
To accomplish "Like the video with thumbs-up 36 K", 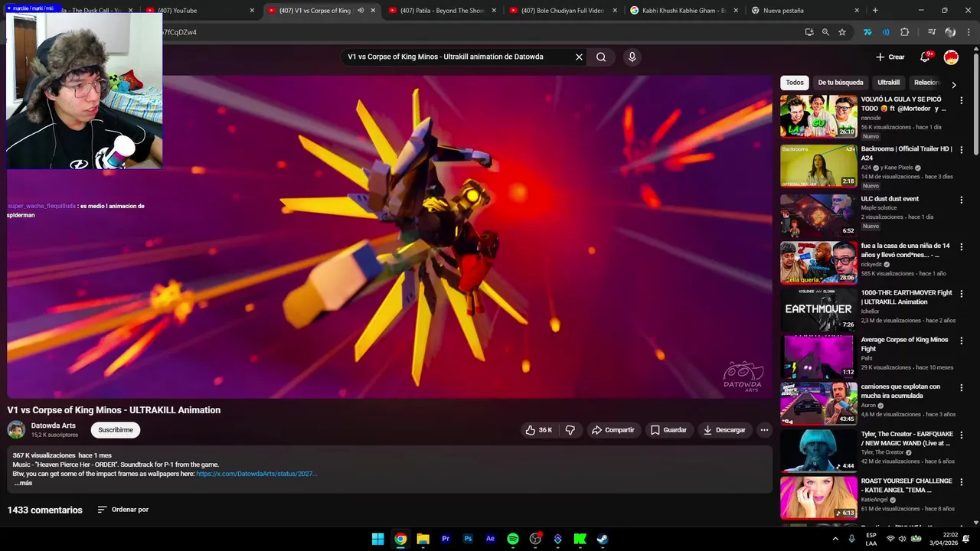I will [x=538, y=430].
